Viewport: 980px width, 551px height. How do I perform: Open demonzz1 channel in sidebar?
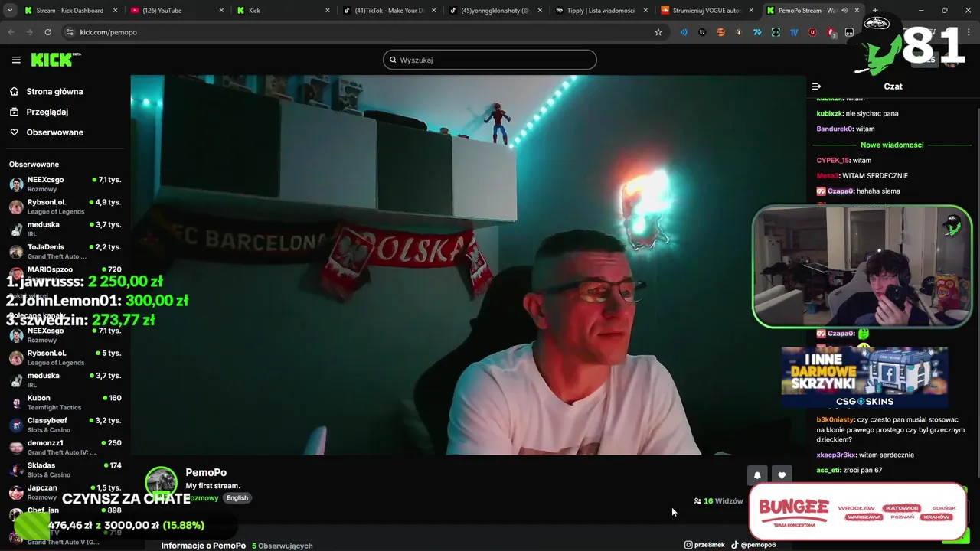[x=65, y=447]
